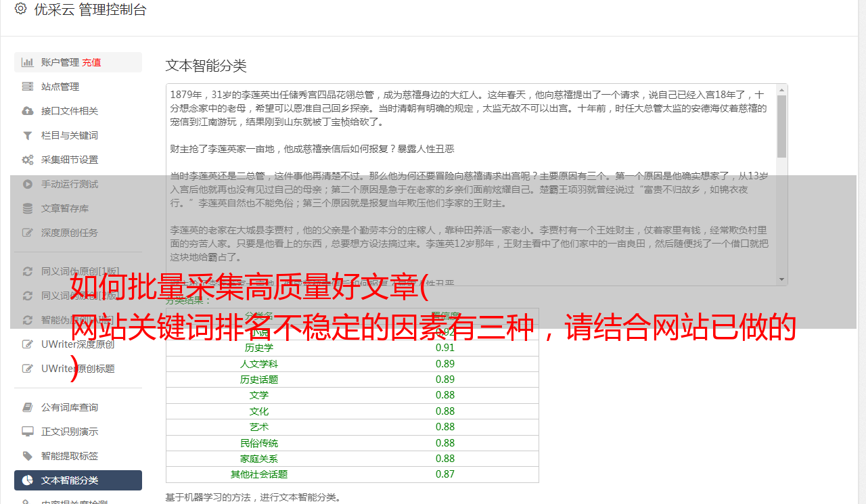Select the 其他社会话题 category cell
Viewport: 866px width, 504px height.
tap(259, 474)
